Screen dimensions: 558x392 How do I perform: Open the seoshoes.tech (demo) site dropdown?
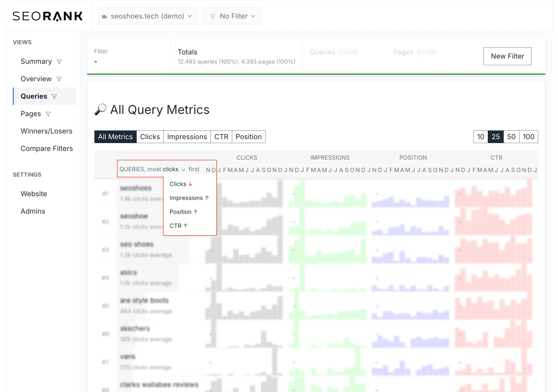pyautogui.click(x=147, y=16)
